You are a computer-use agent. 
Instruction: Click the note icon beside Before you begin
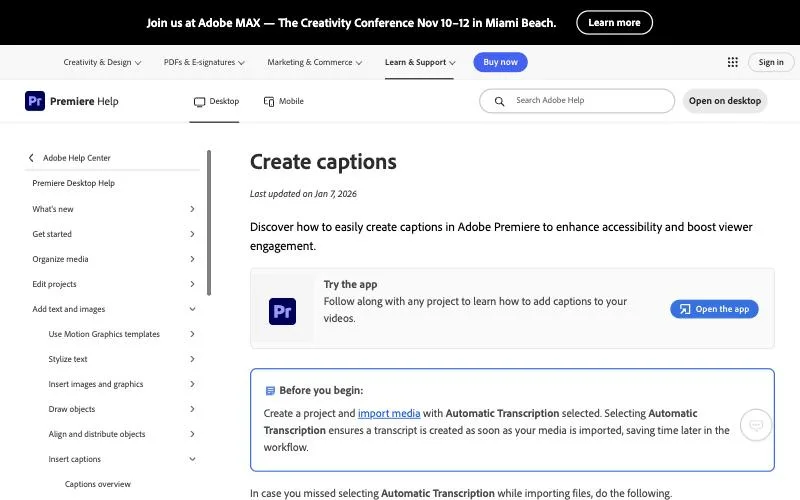tap(270, 391)
